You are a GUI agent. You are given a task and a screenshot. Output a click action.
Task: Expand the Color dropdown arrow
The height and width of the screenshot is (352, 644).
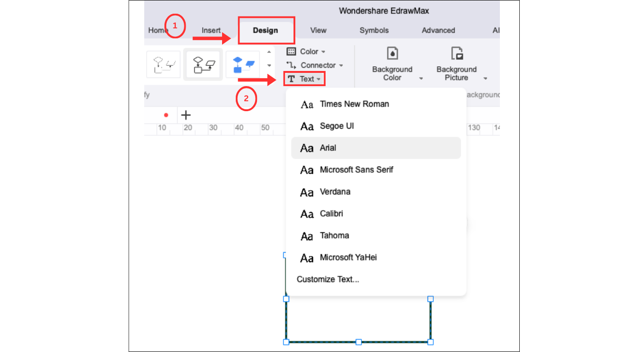click(x=324, y=52)
